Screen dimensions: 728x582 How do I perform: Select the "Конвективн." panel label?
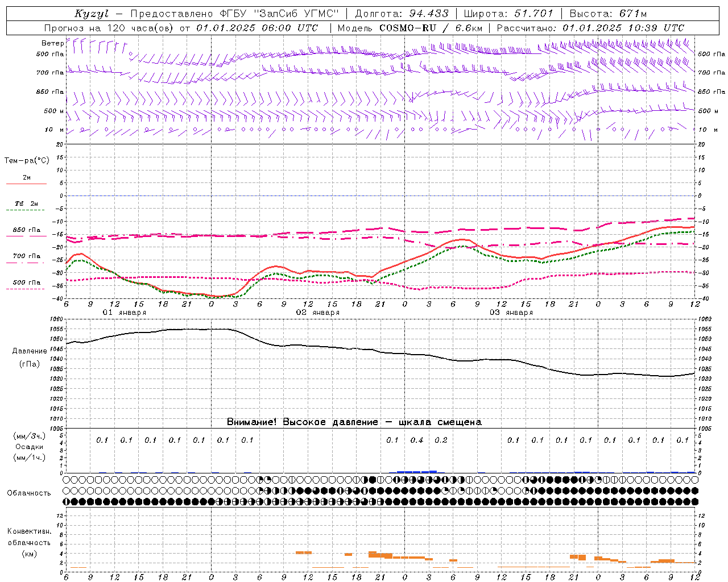click(29, 531)
